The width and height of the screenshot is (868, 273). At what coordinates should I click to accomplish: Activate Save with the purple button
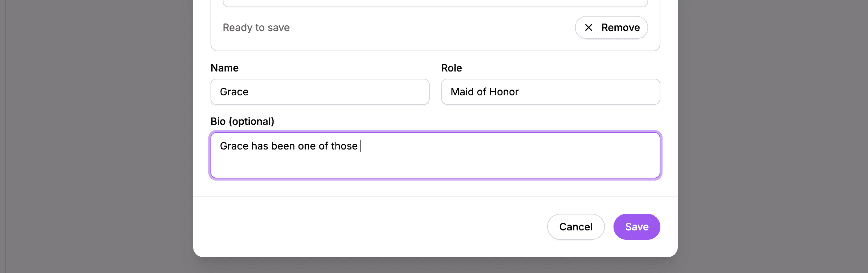(637, 226)
